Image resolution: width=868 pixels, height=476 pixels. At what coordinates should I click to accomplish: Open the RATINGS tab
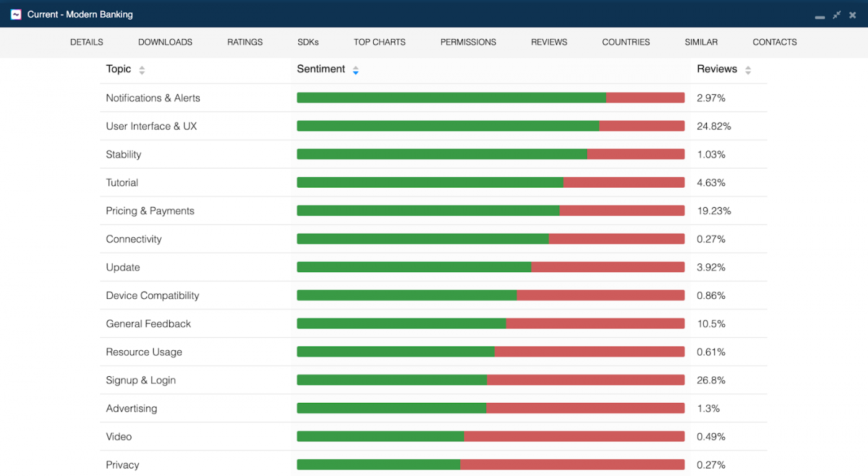(245, 42)
